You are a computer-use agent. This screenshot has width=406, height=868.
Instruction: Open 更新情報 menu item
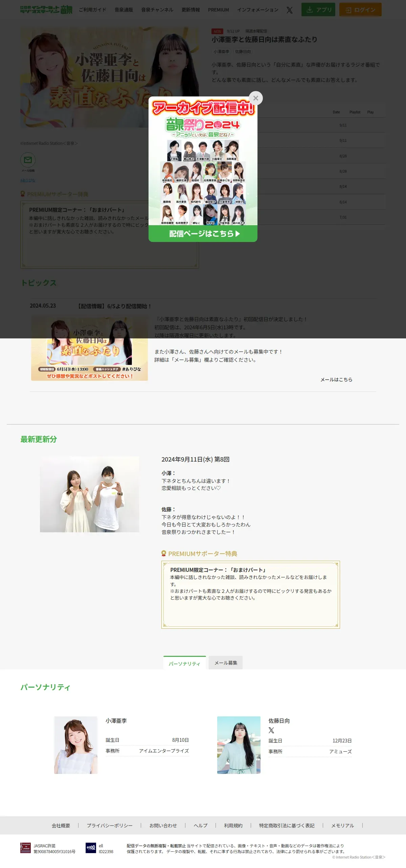(x=191, y=10)
